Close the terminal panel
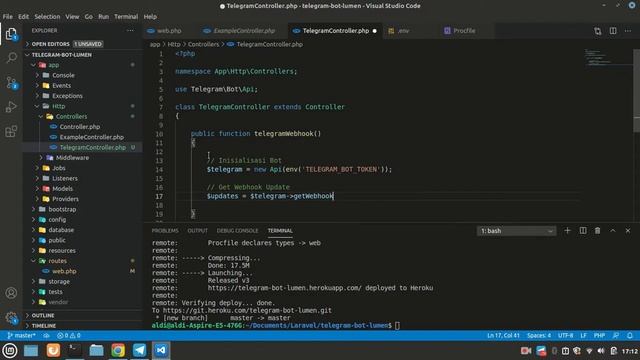 click(x=628, y=231)
